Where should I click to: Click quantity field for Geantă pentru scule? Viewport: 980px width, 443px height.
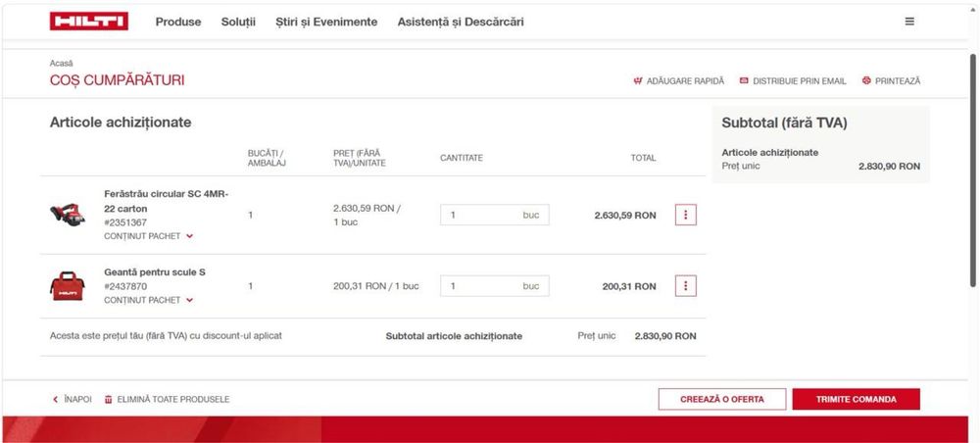click(494, 286)
